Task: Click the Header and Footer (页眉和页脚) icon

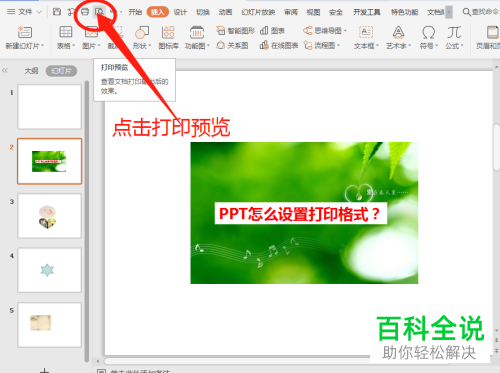Action: (492, 32)
